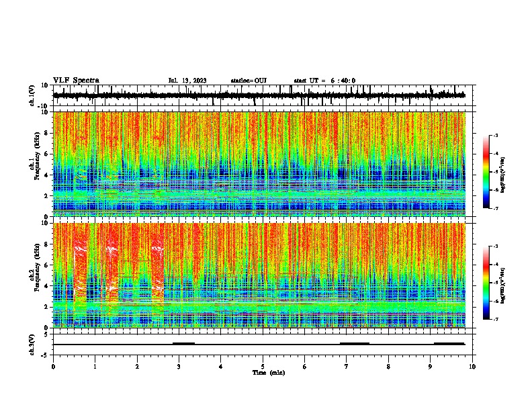Click inside the ch.2 spectrogram panel
532x411 pixels.
pos(259,275)
